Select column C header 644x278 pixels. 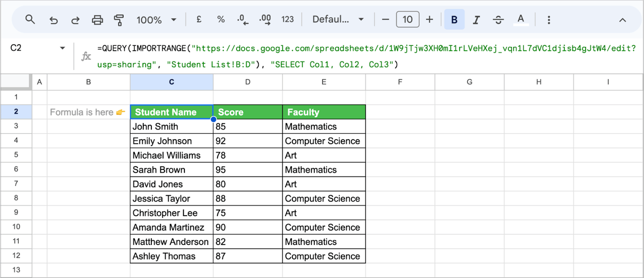(x=172, y=82)
